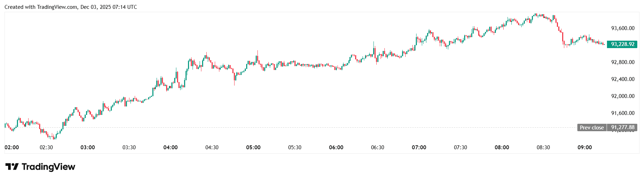Pick the 92,000.00 price scale label
The height and width of the screenshot is (180, 644).
tap(622, 96)
